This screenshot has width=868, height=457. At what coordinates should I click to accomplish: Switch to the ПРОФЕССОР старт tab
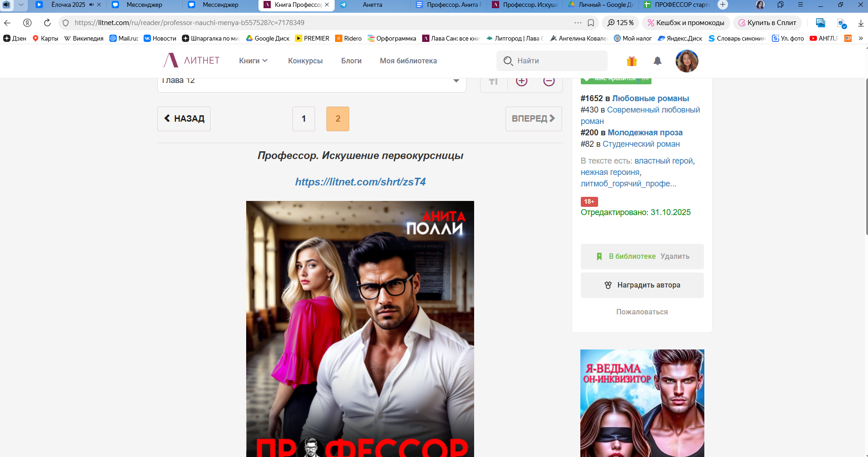point(677,5)
